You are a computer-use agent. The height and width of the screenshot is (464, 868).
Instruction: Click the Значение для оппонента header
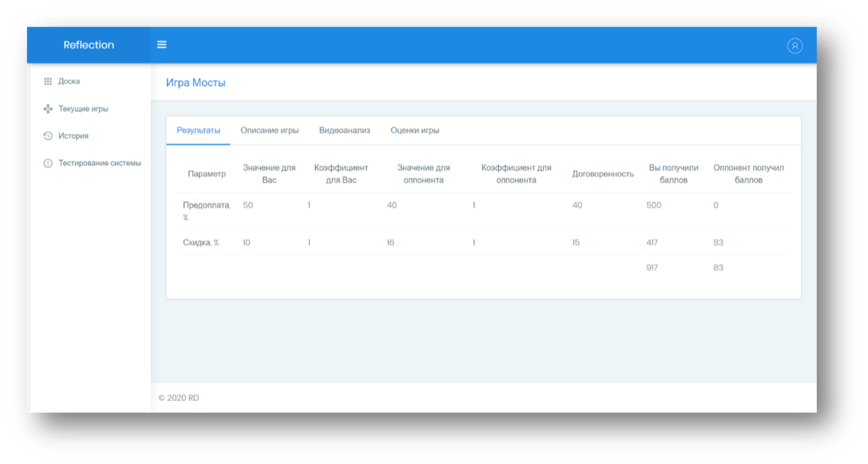423,174
